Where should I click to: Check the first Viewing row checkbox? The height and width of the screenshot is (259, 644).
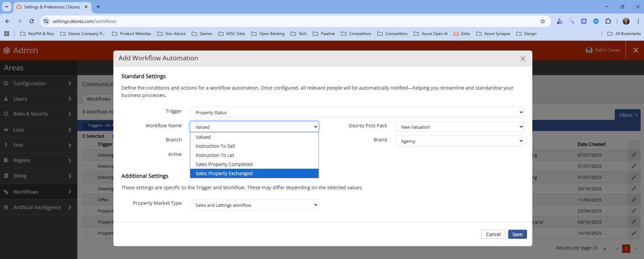point(88,155)
